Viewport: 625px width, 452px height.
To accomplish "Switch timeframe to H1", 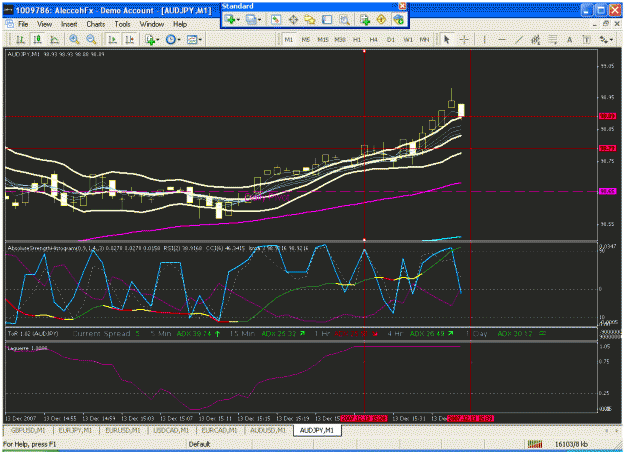I will [357, 39].
